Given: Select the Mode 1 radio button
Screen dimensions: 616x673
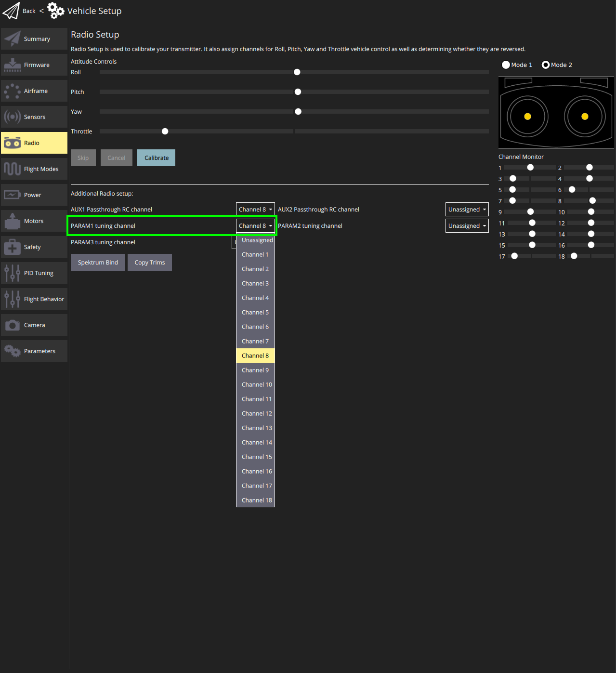Looking at the screenshot, I should (x=506, y=65).
